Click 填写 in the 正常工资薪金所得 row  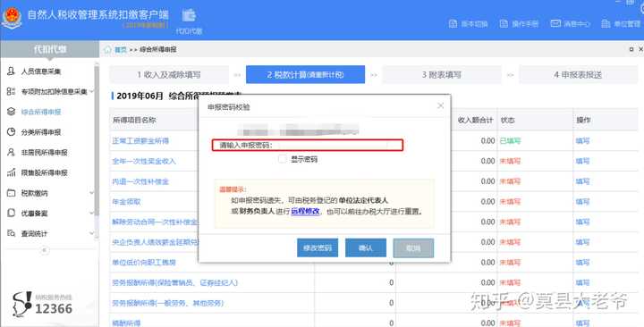[582, 141]
